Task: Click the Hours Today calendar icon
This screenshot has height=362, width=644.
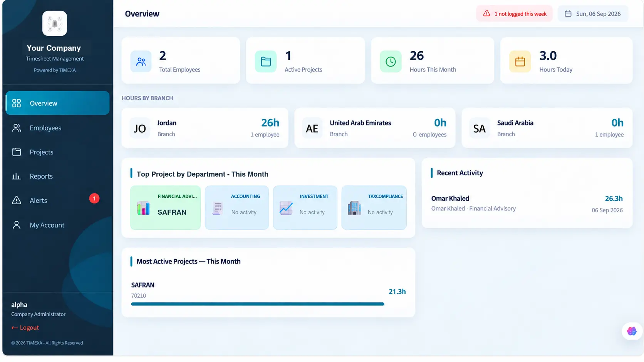Action: (x=520, y=62)
